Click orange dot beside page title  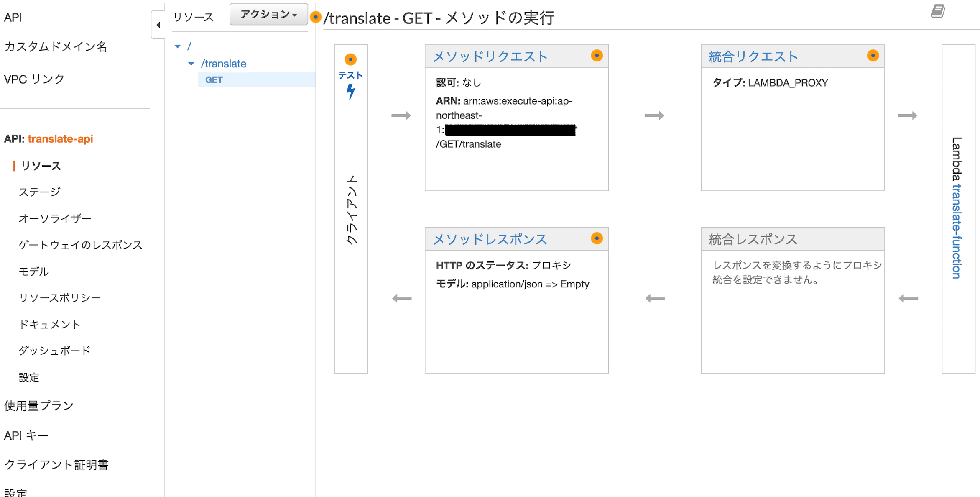tap(316, 17)
